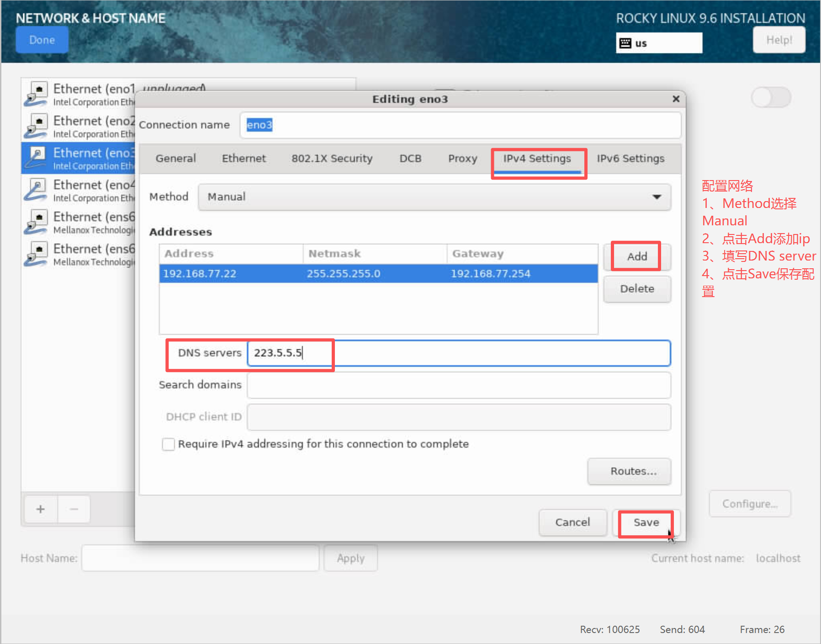Select the 192.168.77.22 address row

point(378,274)
